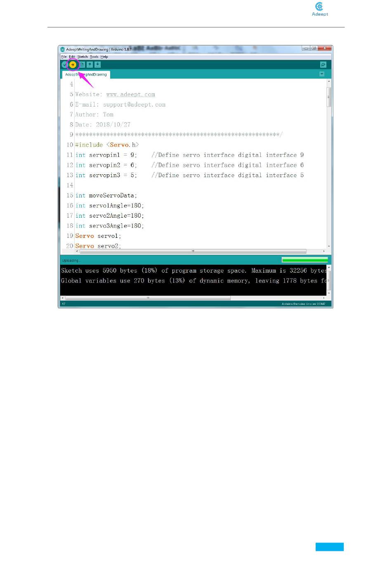
Task: Click the editor vertical scrollbar thumb
Action: pyautogui.click(x=328, y=97)
